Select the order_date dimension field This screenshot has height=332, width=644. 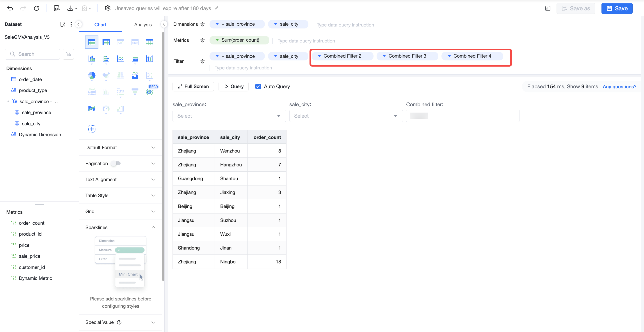tap(30, 79)
